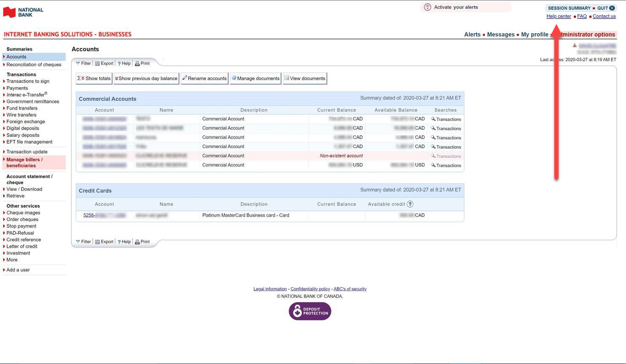This screenshot has width=626, height=364.
Task: Open the Contact us link
Action: coord(604,16)
